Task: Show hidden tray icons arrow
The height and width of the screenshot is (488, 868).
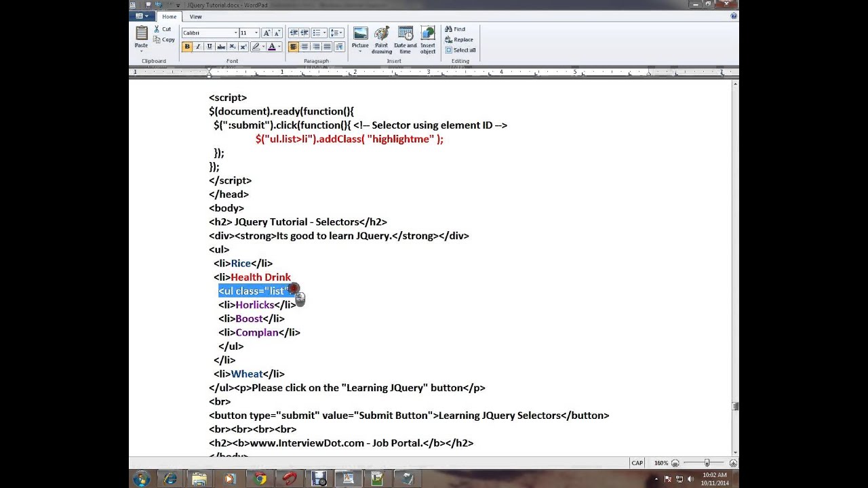Action: coord(656,479)
